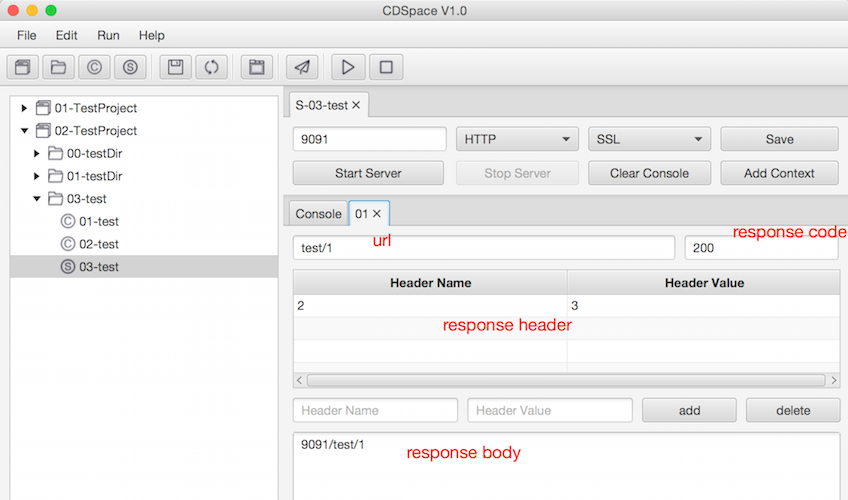Open the SSL dropdown
The image size is (848, 500).
(649, 140)
